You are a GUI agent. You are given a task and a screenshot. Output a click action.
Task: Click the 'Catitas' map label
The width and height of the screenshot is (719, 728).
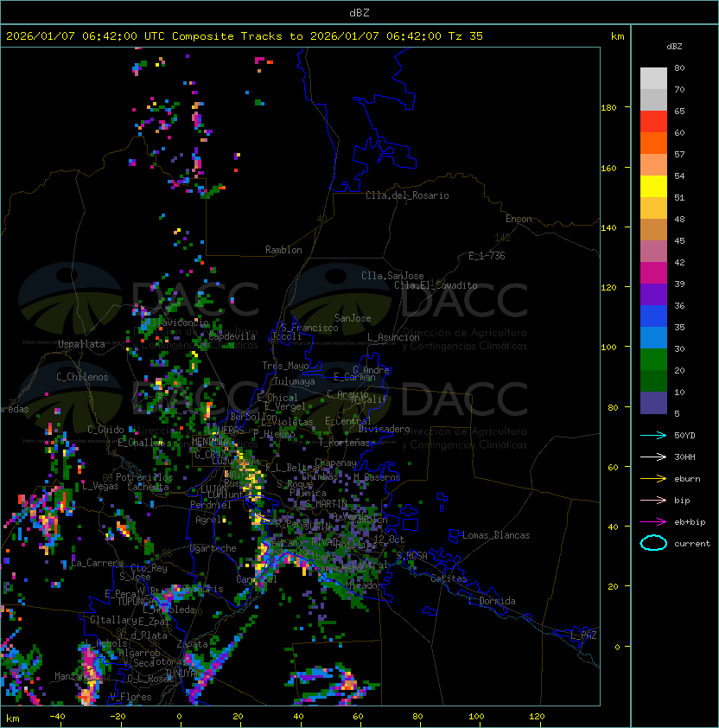pyautogui.click(x=449, y=578)
